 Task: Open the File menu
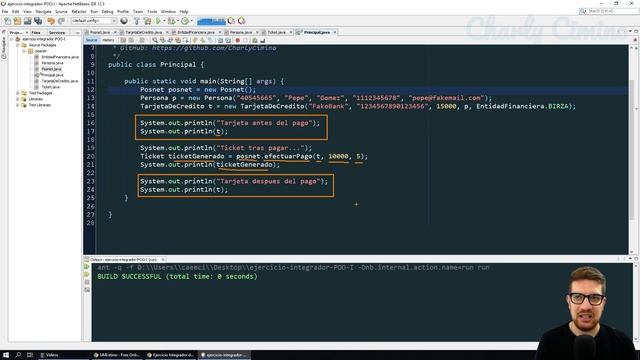pos(5,11)
